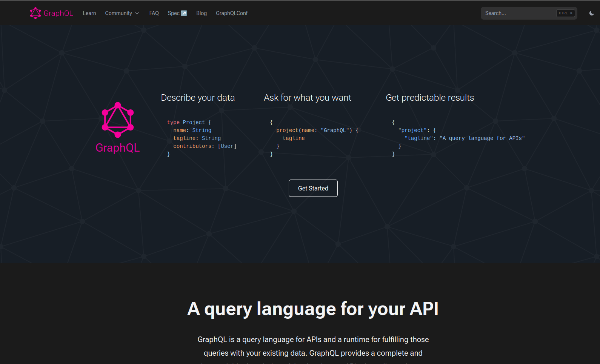This screenshot has height=364, width=600.
Task: Open the Blog section
Action: point(202,13)
